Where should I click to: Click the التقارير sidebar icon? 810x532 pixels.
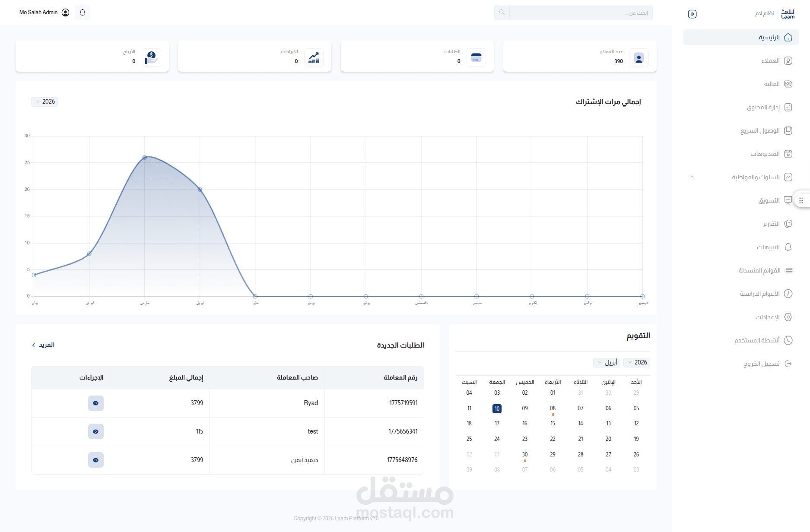788,224
